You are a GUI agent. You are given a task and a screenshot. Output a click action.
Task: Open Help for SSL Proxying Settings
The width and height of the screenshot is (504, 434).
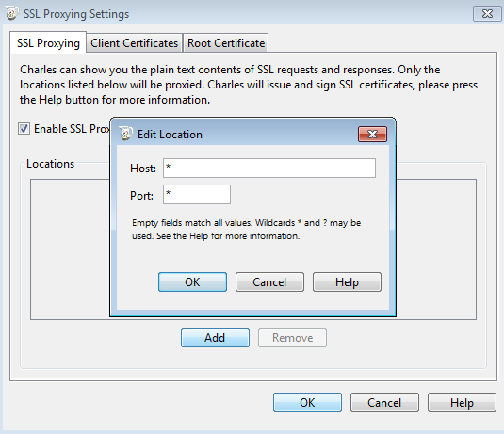462,403
